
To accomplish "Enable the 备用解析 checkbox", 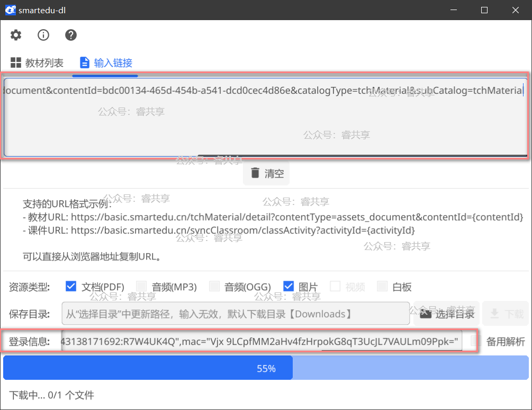I will coord(476,341).
